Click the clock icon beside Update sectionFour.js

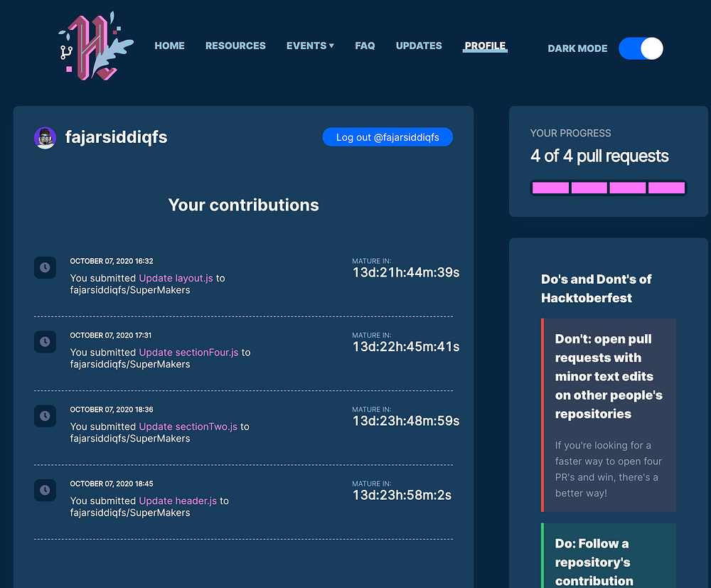pyautogui.click(x=45, y=341)
